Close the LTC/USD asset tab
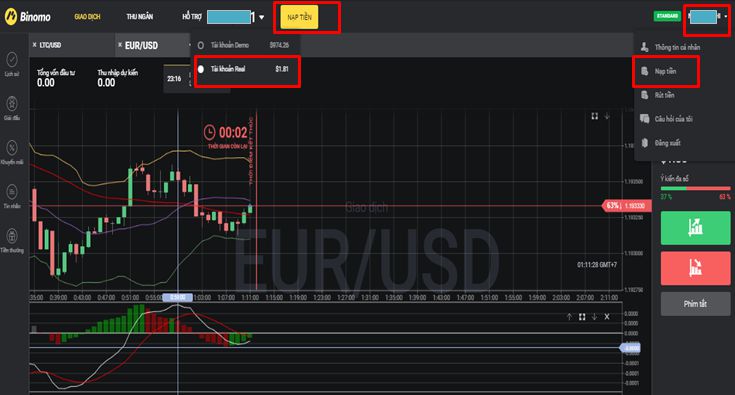735x395 pixels. click(x=35, y=45)
